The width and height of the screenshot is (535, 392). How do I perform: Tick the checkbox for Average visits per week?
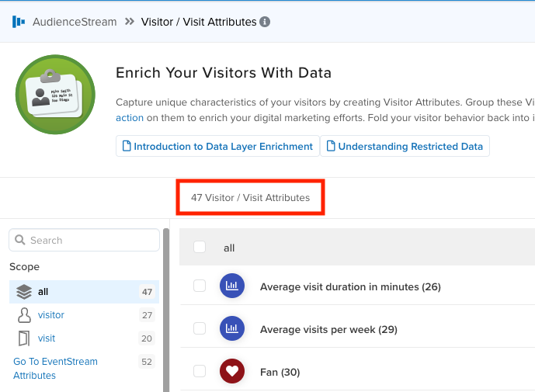tap(200, 328)
